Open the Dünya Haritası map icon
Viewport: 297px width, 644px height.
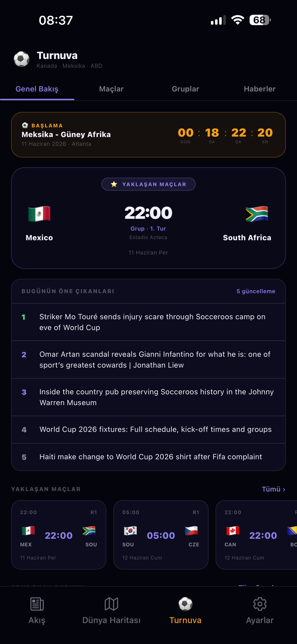[111, 604]
